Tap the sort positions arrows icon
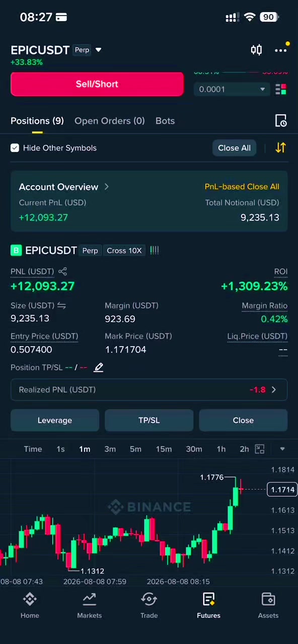This screenshot has width=298, height=644. click(x=280, y=147)
